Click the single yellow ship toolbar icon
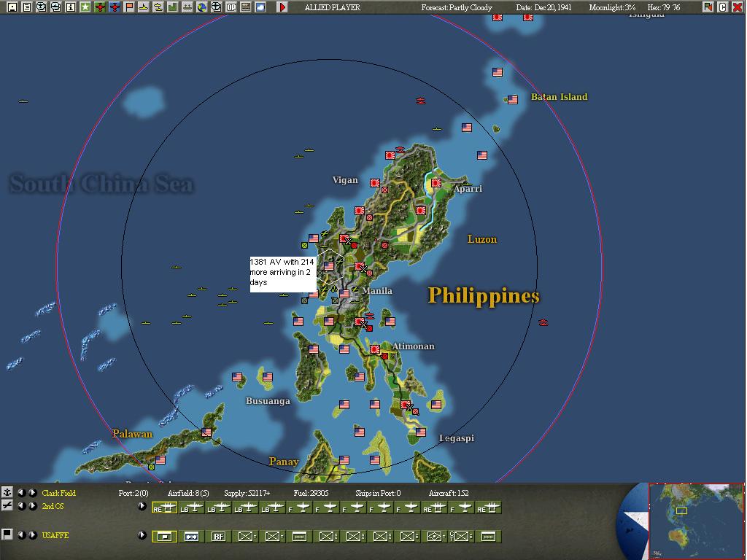The height and width of the screenshot is (560, 747). coord(144,7)
